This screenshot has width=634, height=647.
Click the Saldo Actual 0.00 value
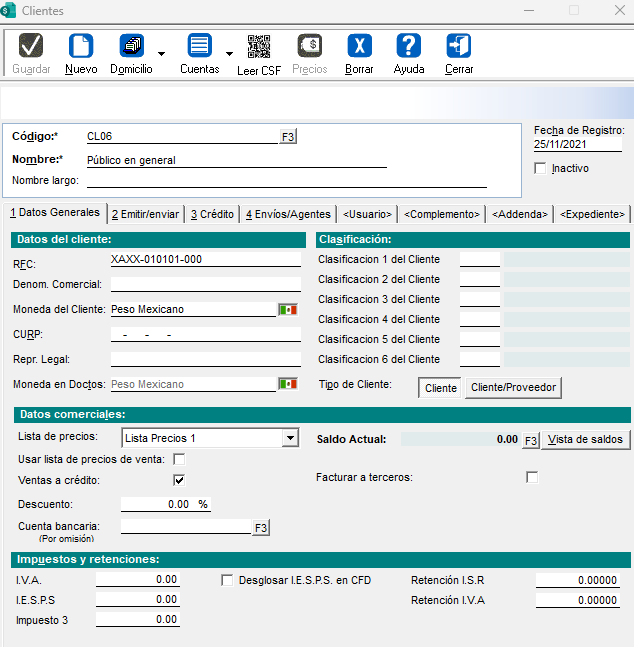pos(460,439)
